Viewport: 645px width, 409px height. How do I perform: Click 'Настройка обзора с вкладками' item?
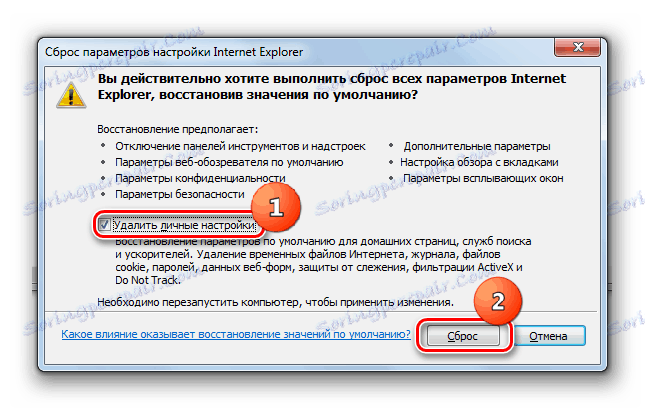pos(479,163)
